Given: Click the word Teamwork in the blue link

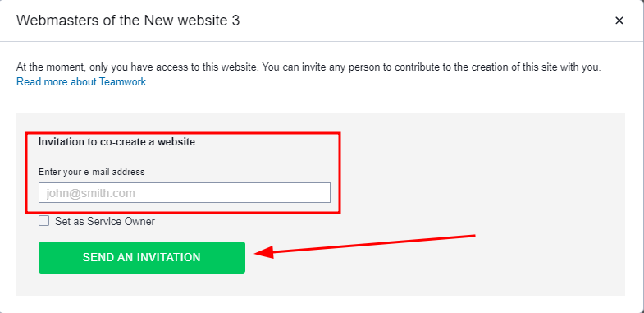Looking at the screenshot, I should click(123, 82).
